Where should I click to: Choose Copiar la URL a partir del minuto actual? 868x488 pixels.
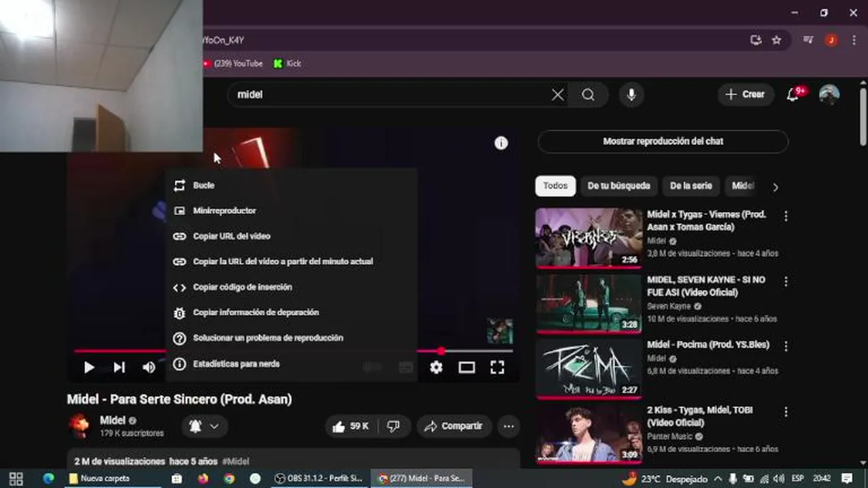[291, 262]
